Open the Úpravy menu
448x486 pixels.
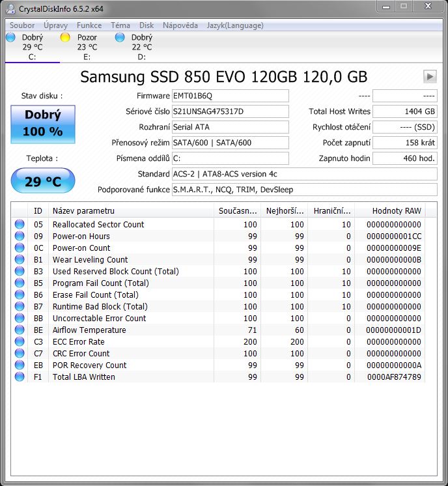coord(55,25)
